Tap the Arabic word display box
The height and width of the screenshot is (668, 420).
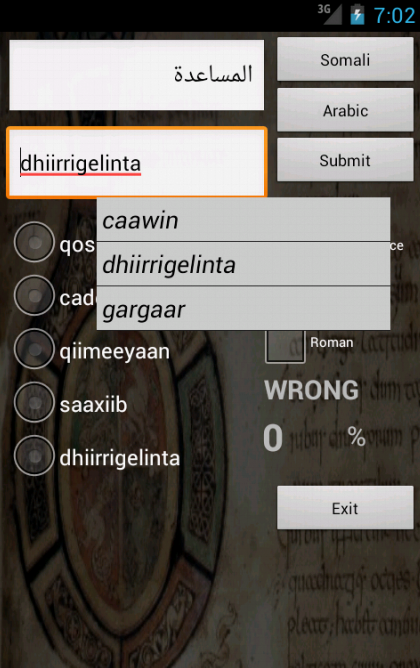pos(137,75)
